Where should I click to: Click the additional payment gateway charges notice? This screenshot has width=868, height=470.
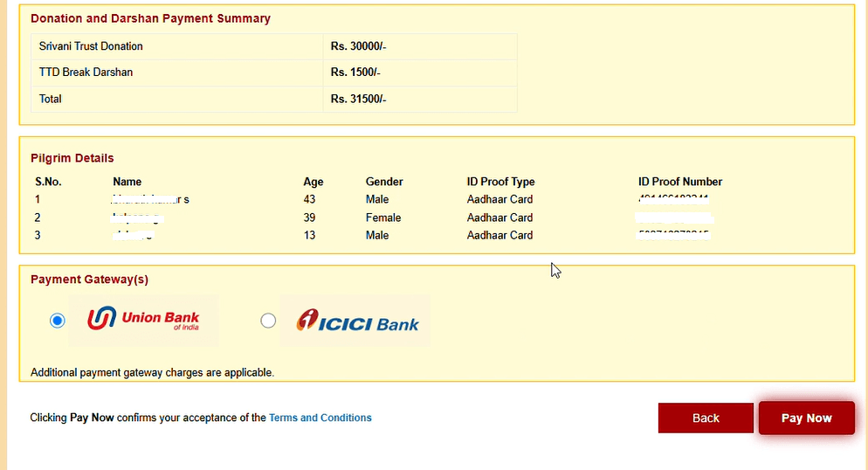(152, 372)
